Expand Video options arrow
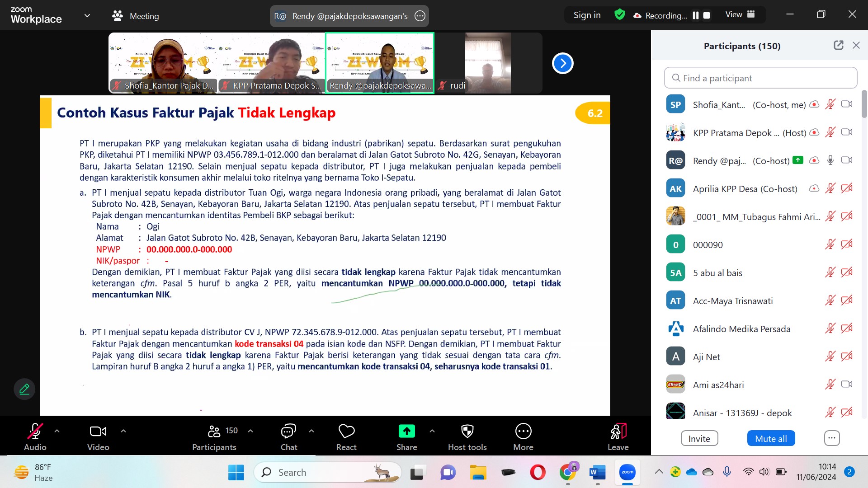 [123, 431]
